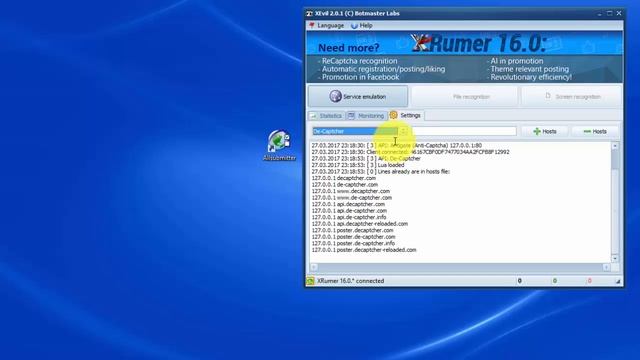This screenshot has width=640, height=360.
Task: Expand the De-Captcher service dropdown arrow
Action: (403, 131)
